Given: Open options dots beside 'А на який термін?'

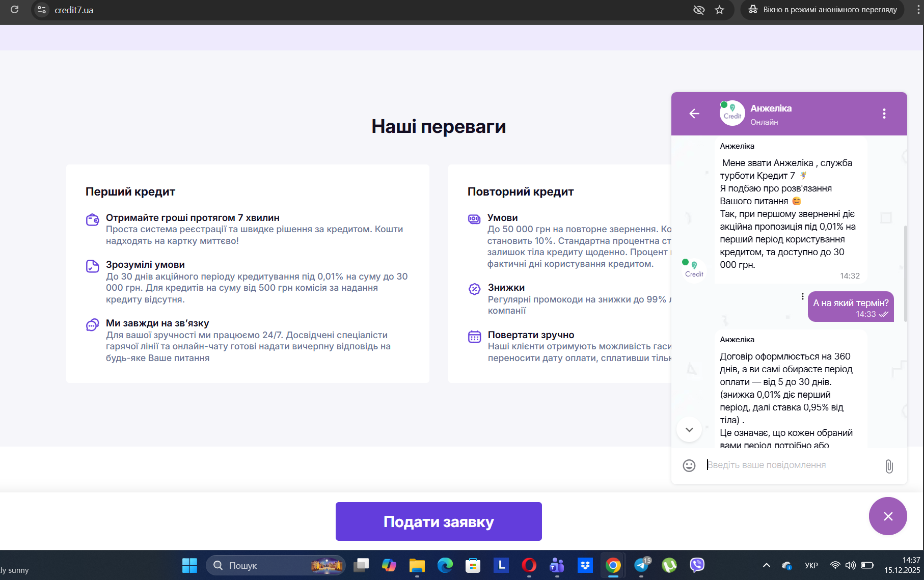Looking at the screenshot, I should [x=802, y=296].
